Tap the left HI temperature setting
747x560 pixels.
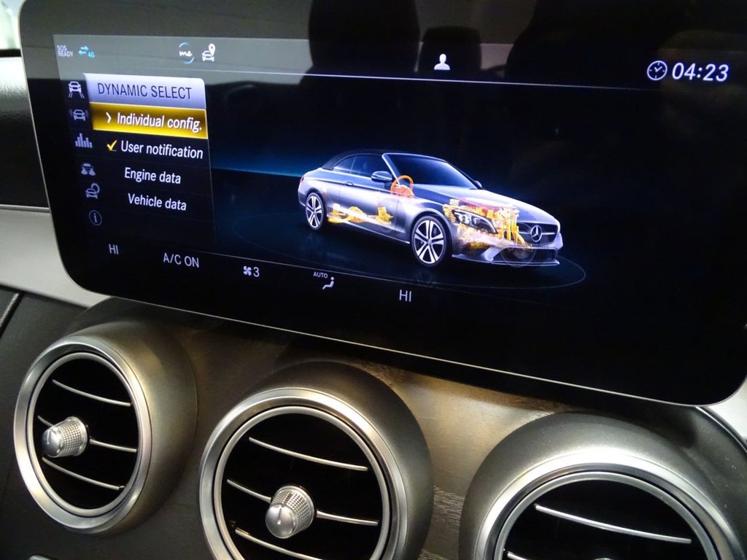click(x=114, y=250)
